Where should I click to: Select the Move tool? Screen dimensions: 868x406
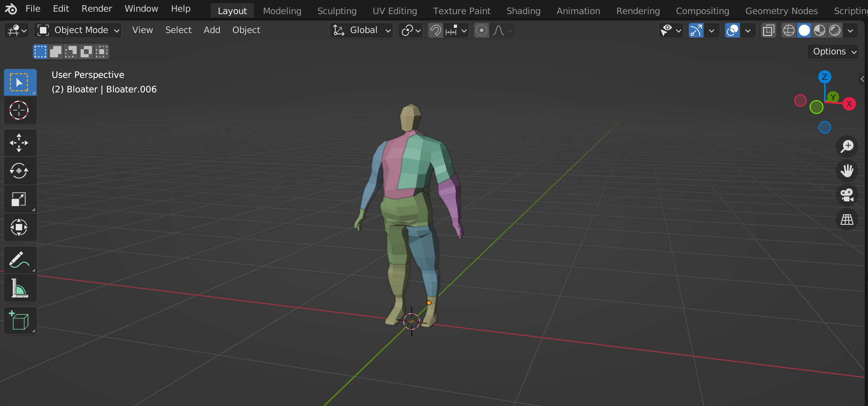pyautogui.click(x=20, y=143)
